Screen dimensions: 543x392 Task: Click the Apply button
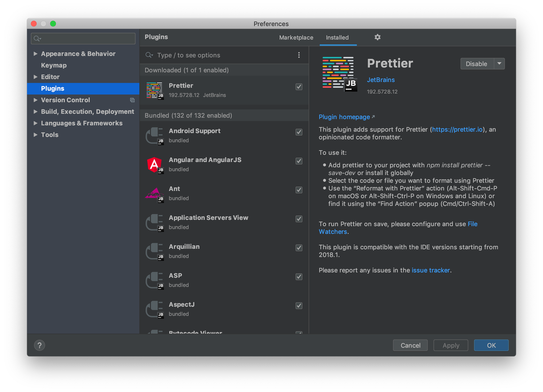[451, 345]
